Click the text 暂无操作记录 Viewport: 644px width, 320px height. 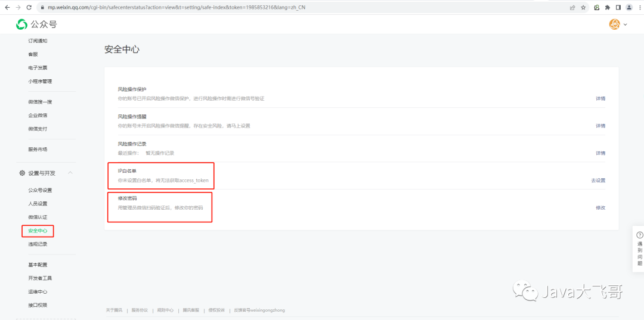pos(160,153)
